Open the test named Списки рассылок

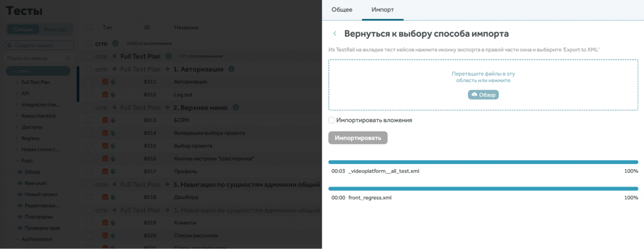pos(196,236)
